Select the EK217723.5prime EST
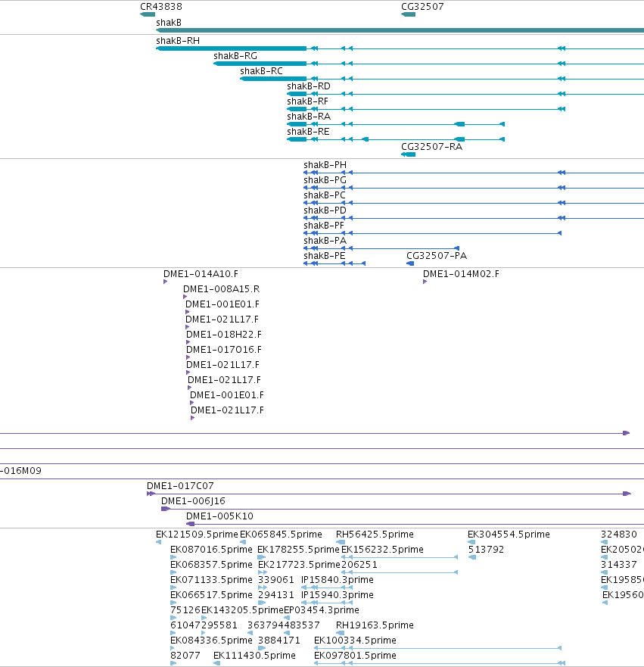 263,572
